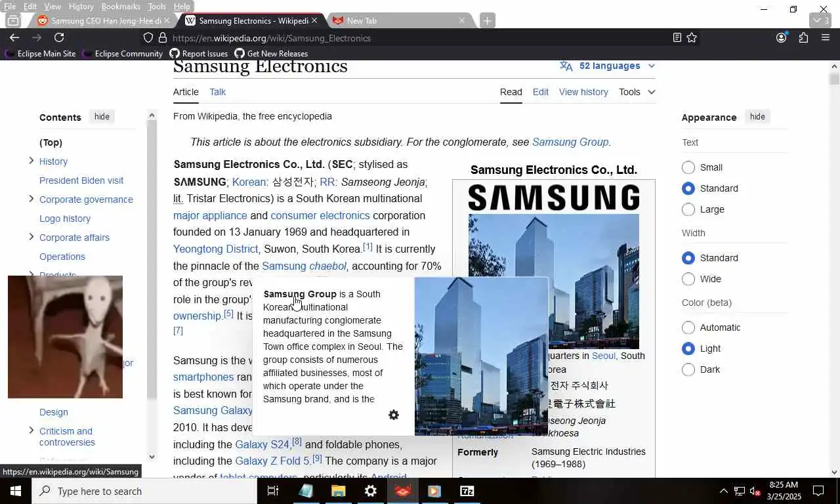Open the browser hamburger application menu

click(826, 38)
